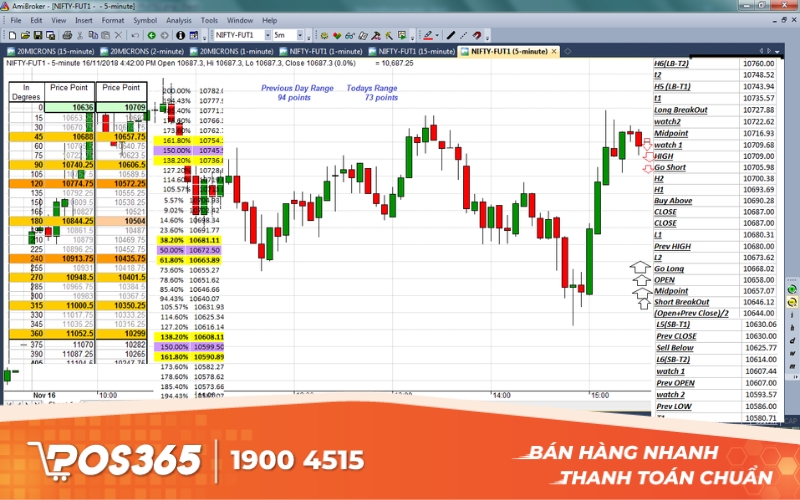This screenshot has height=500, width=800.
Task: Click the wizard wand icon
Action: coord(389,35)
